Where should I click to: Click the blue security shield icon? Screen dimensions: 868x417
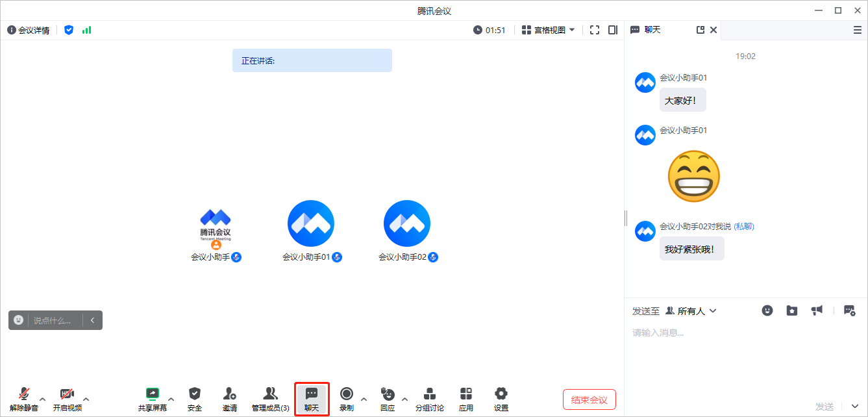tap(69, 30)
